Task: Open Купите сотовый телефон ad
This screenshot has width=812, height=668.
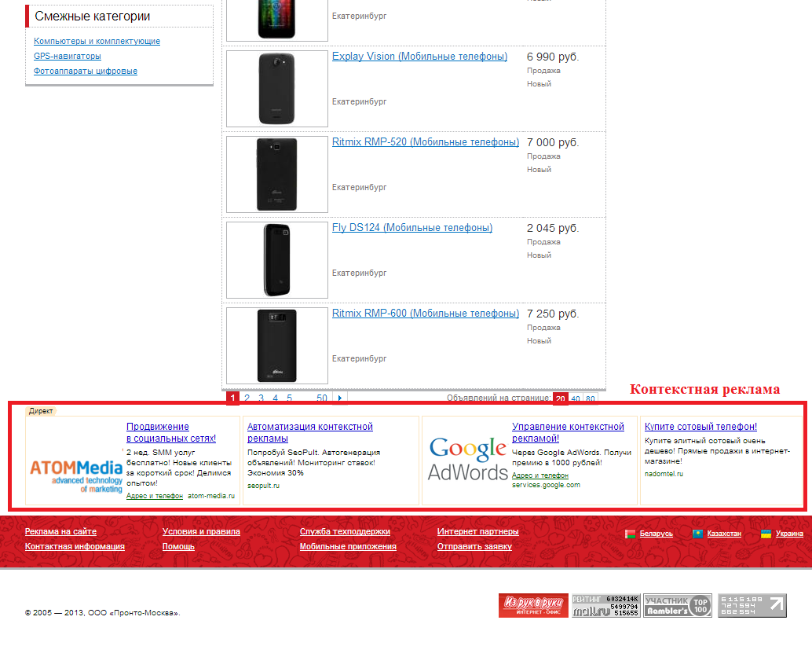Action: click(x=700, y=427)
